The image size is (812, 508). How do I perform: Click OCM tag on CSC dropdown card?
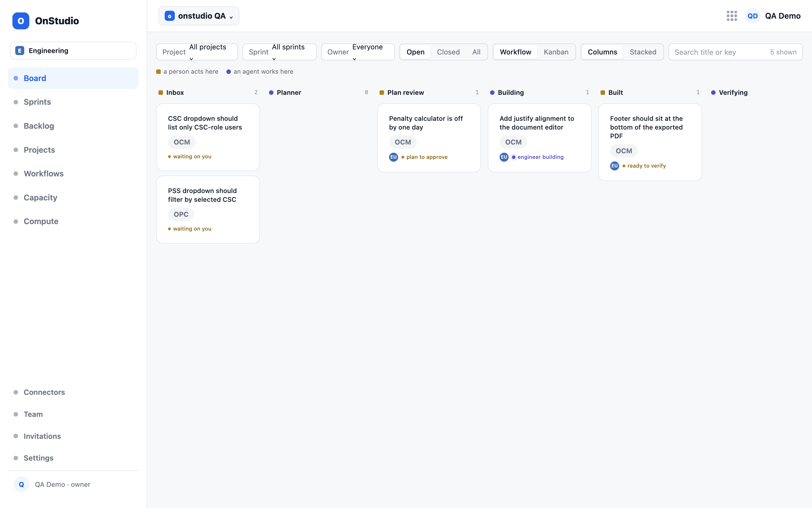(182, 142)
